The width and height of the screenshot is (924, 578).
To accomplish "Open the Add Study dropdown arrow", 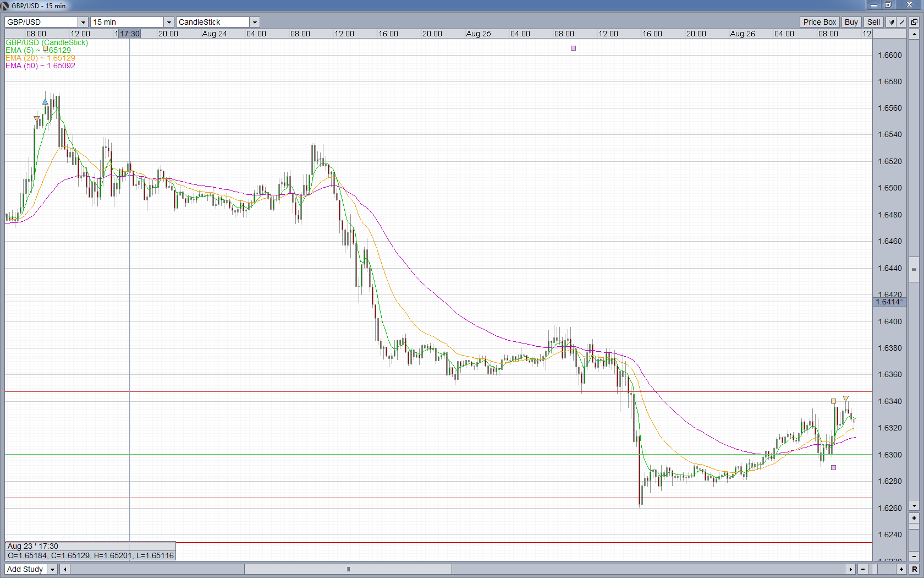I will tap(53, 569).
